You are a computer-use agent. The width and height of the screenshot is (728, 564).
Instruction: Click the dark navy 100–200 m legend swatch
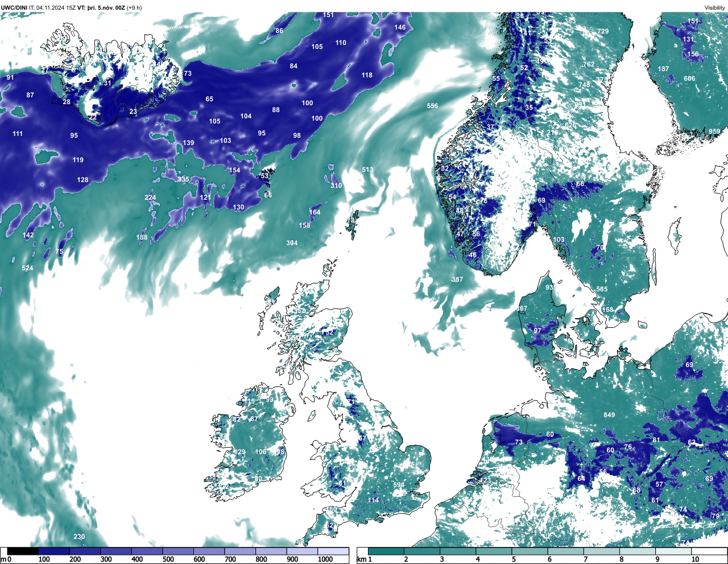[x=54, y=551]
